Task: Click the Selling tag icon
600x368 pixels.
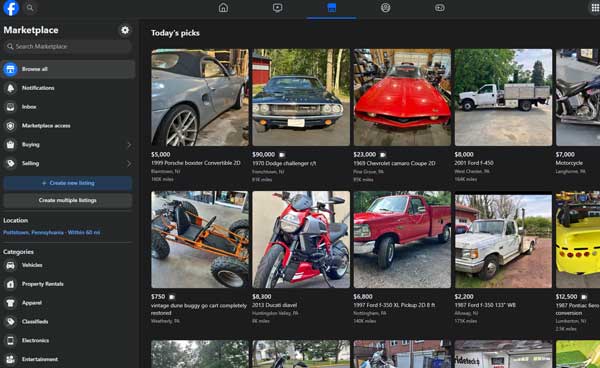Action: tap(10, 163)
